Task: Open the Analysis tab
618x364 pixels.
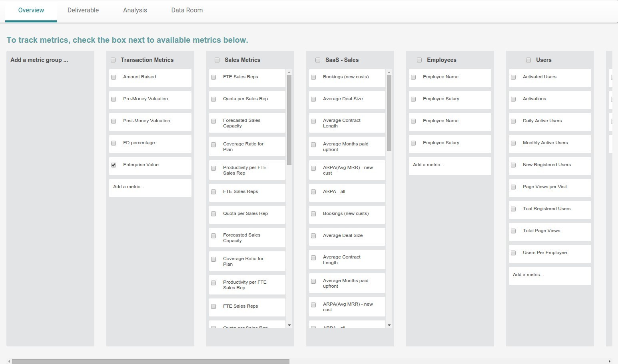Action: pyautogui.click(x=135, y=10)
